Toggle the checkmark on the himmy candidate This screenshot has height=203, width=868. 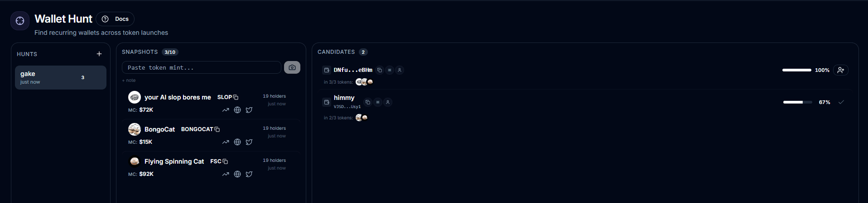(x=841, y=102)
